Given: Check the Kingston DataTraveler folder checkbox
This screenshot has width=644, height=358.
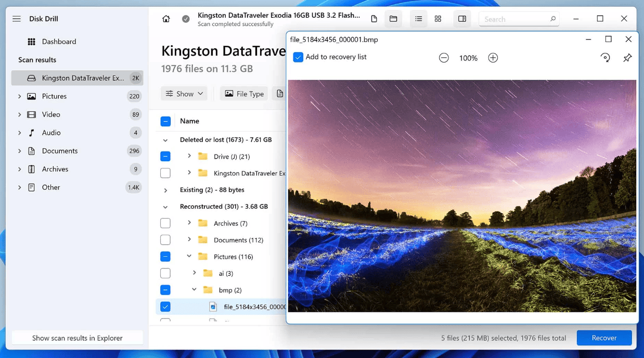Looking at the screenshot, I should [x=165, y=173].
